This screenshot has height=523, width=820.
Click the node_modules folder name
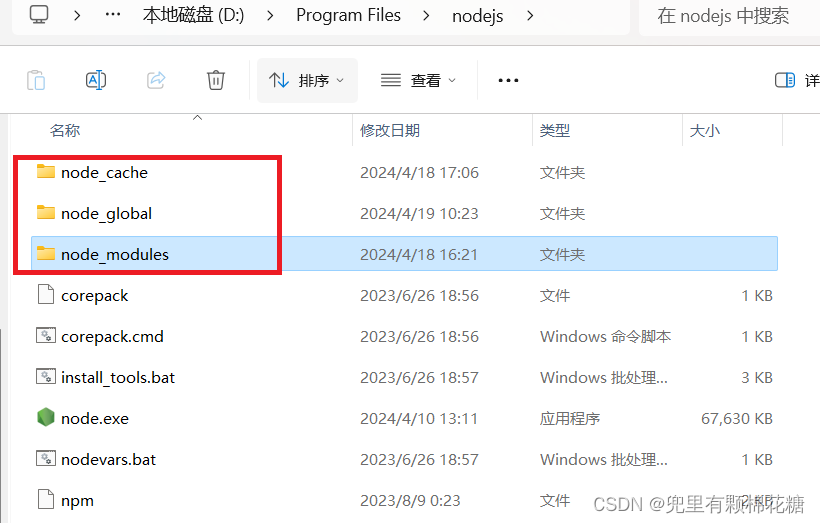(115, 255)
